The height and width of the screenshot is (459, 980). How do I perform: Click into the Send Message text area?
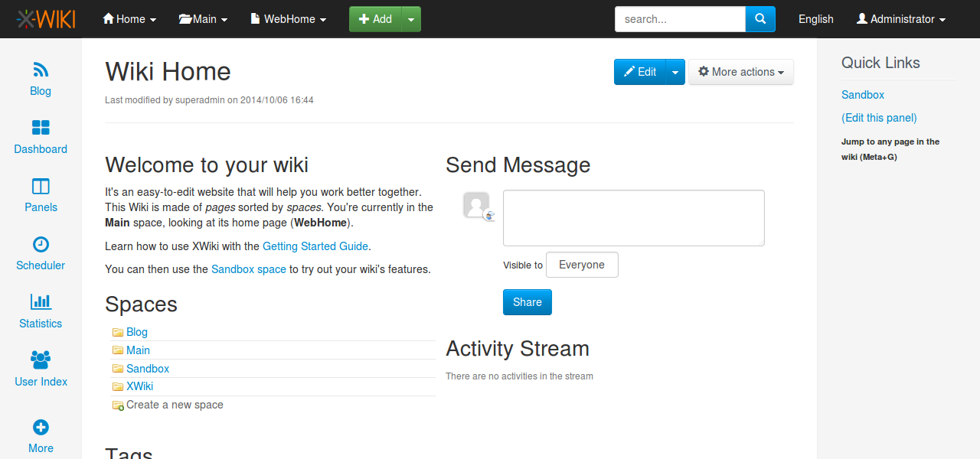[x=634, y=218]
